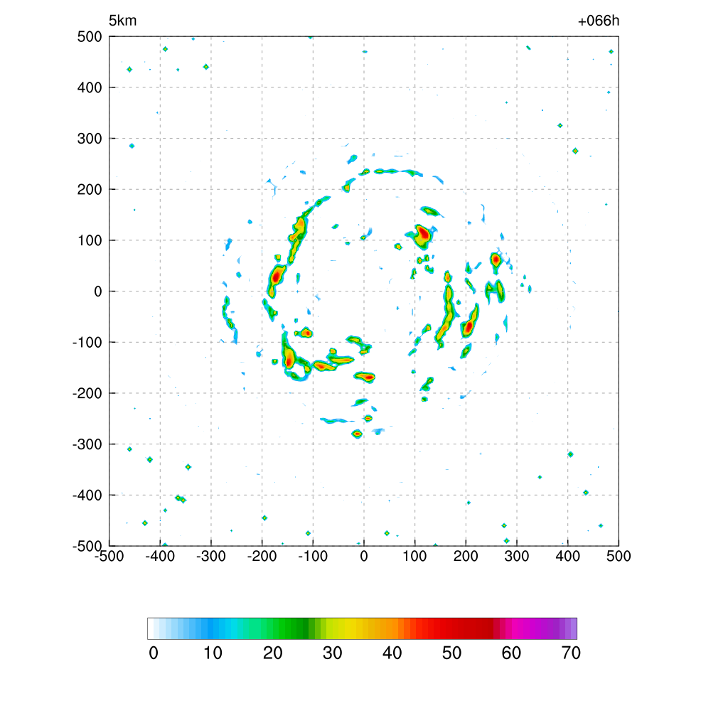Click the "5km" label above the plot
Viewport: 728px width, 728px height.
pos(122,21)
